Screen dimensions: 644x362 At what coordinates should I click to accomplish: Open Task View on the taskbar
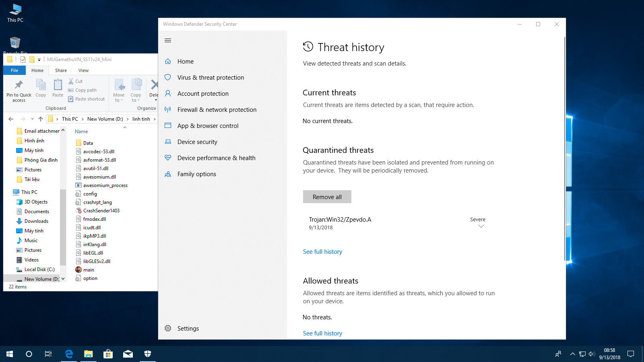[x=48, y=354]
